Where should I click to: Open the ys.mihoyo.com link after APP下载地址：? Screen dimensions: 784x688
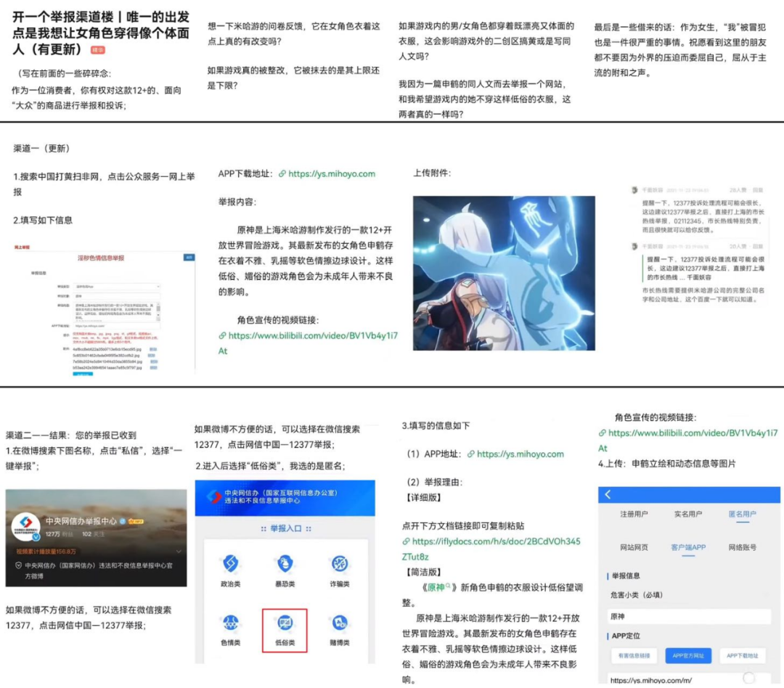[332, 174]
